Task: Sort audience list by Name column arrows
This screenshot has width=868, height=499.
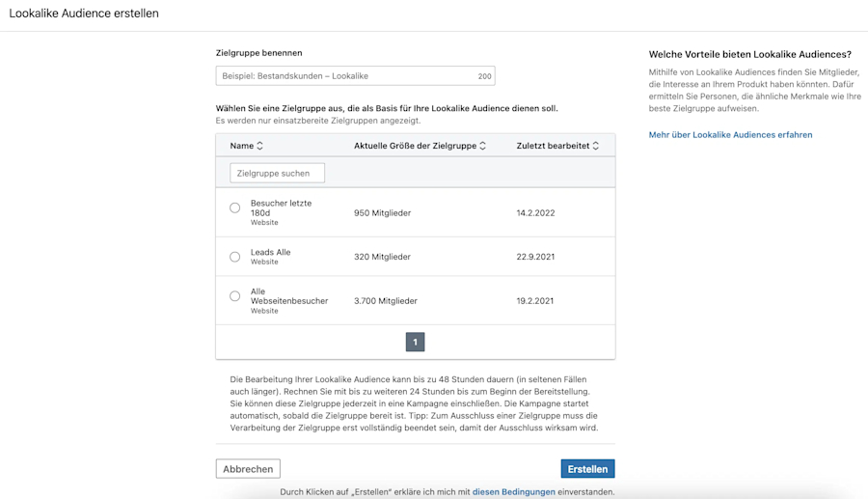Action: tap(259, 146)
